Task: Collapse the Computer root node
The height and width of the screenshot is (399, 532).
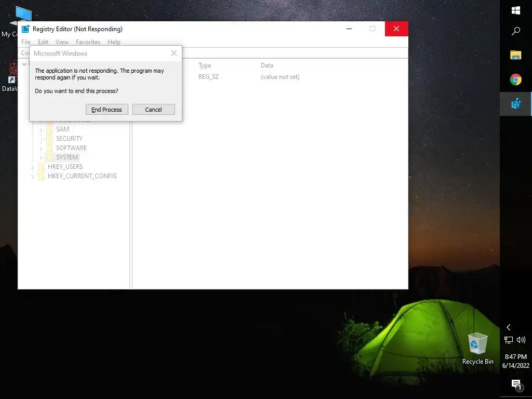Action: (x=24, y=64)
